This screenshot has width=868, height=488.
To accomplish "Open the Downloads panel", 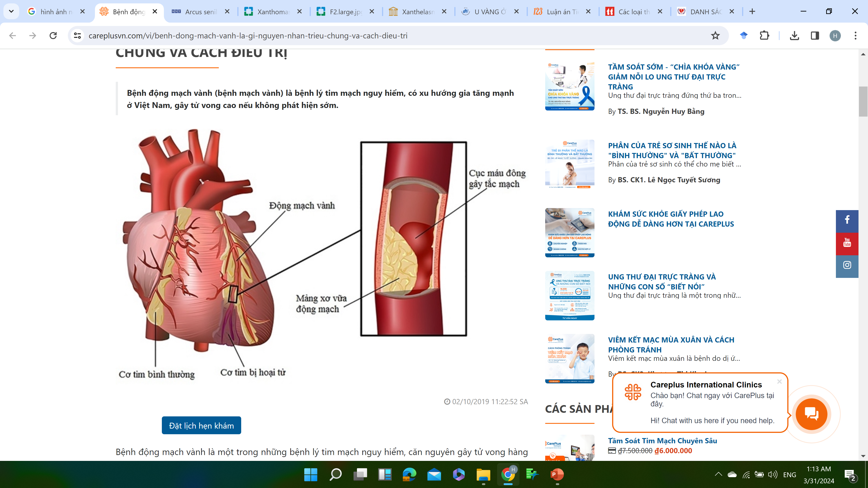I will coord(794,36).
